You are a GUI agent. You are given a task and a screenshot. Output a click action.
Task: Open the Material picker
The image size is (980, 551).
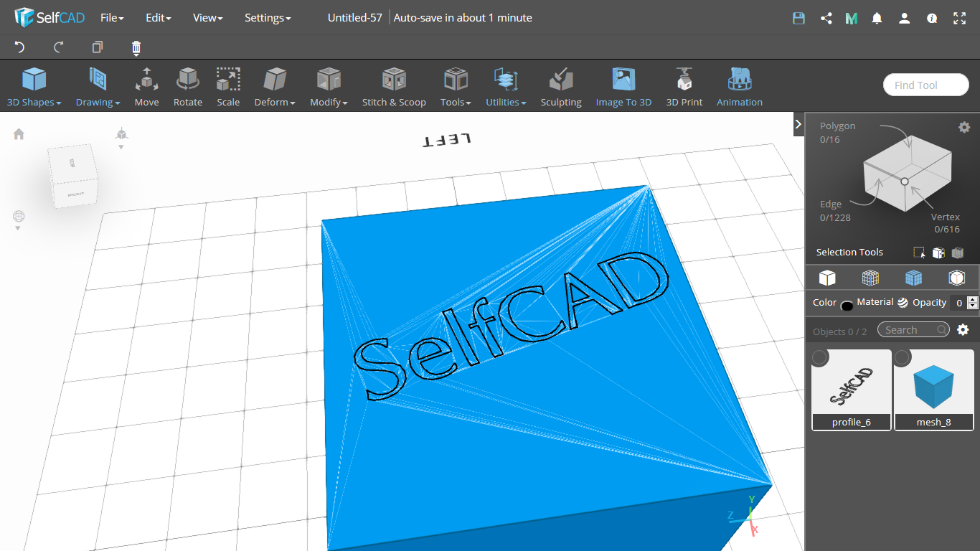(903, 302)
